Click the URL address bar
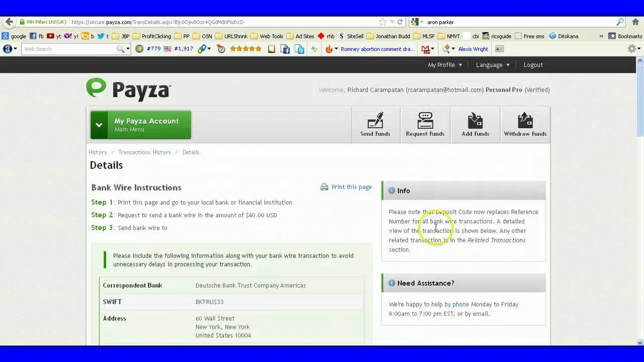 (x=224, y=22)
